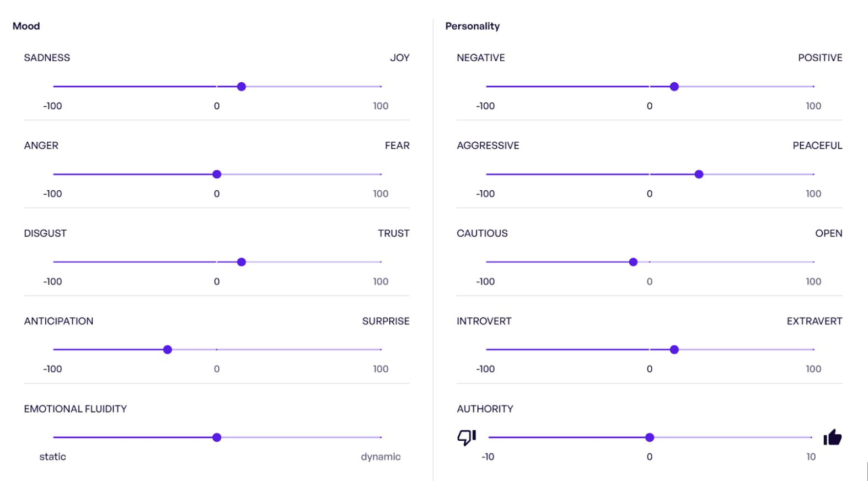Click the Cautious–Open slider handle
The width and height of the screenshot is (868, 481).
click(633, 262)
